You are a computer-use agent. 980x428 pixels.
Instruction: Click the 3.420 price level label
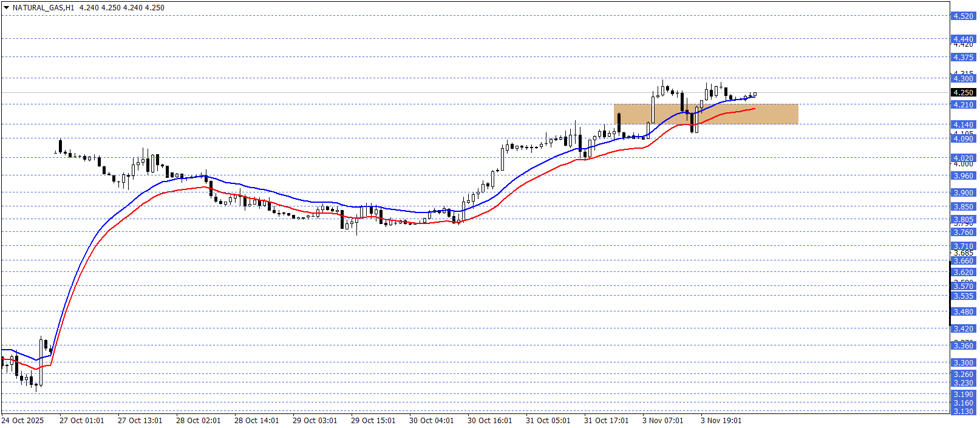(963, 329)
